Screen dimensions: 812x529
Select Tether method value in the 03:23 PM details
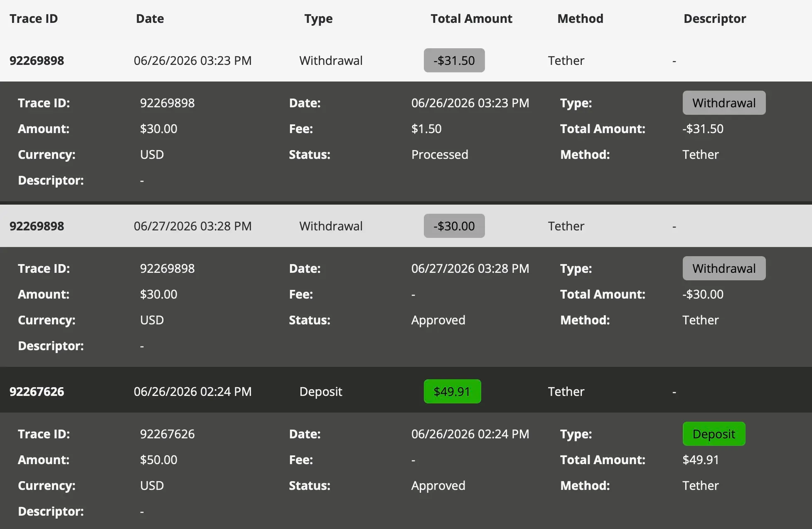pyautogui.click(x=701, y=155)
